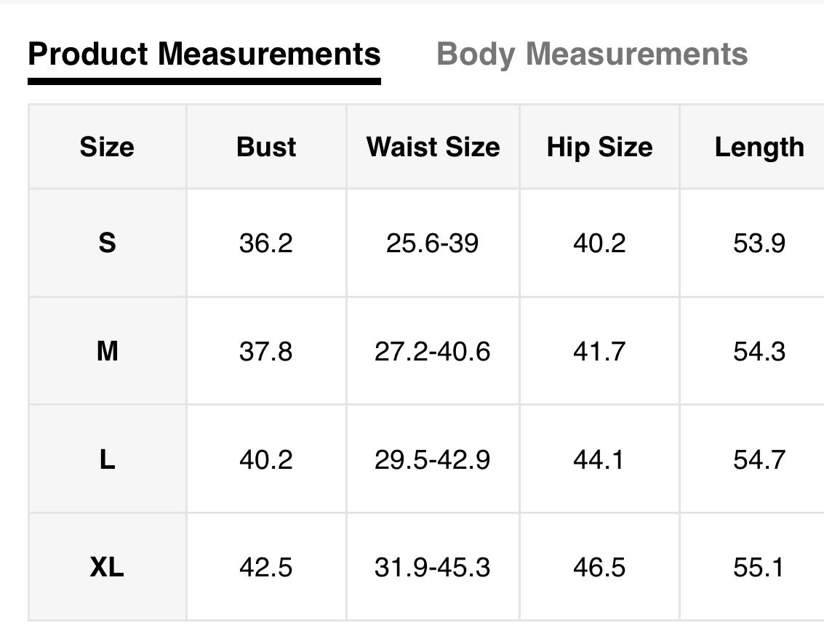Switch to Body Measurements tab
Screen dimensions: 824x644
[592, 54]
